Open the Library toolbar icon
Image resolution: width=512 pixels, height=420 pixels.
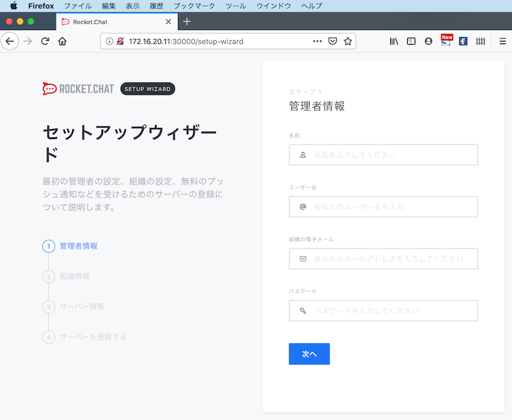click(x=394, y=42)
